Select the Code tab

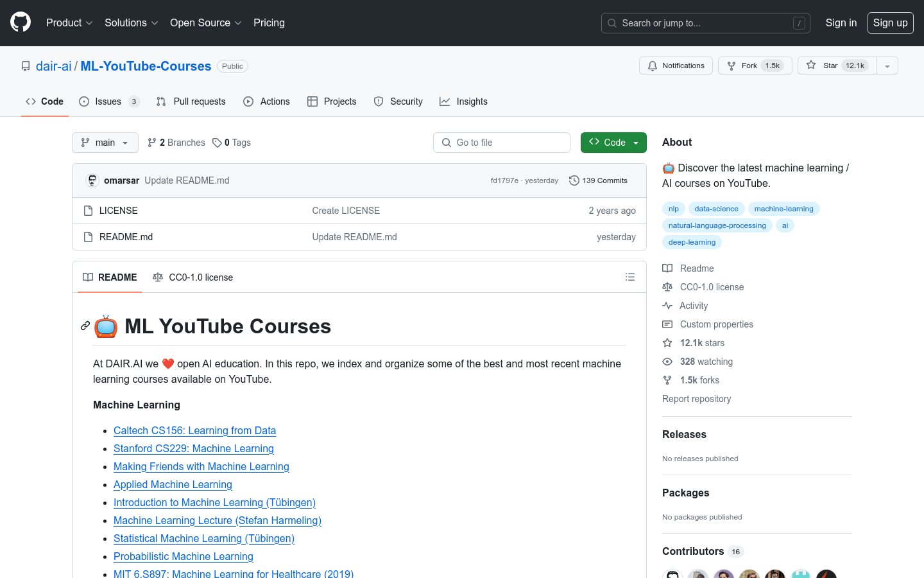45,101
